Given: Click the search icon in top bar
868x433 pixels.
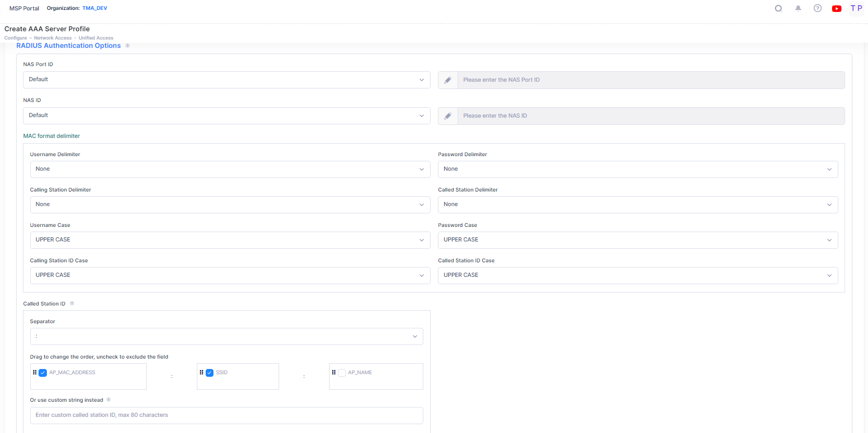Looking at the screenshot, I should pyautogui.click(x=778, y=8).
